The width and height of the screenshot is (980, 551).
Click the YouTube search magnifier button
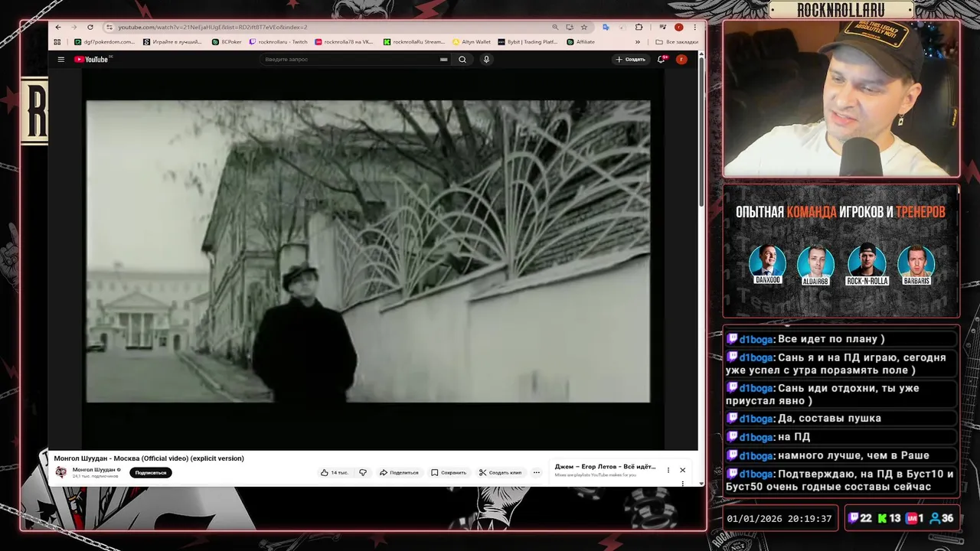pyautogui.click(x=462, y=59)
